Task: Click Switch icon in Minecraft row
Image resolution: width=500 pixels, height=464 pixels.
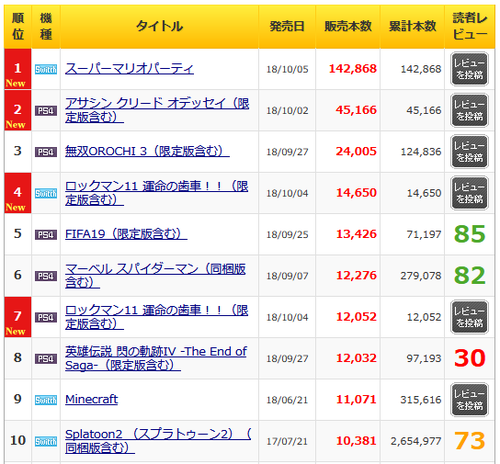Action: [46, 400]
